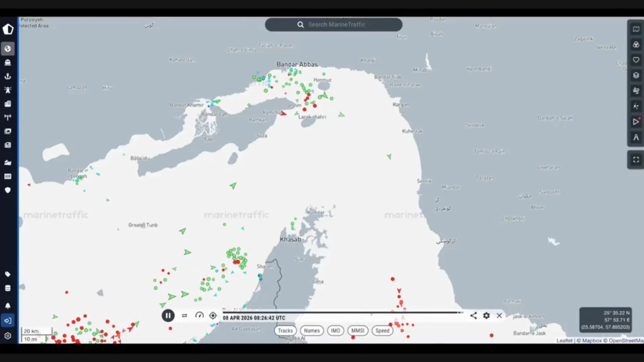Enable the Speed label chip
This screenshot has width=644, height=362.
(x=382, y=330)
